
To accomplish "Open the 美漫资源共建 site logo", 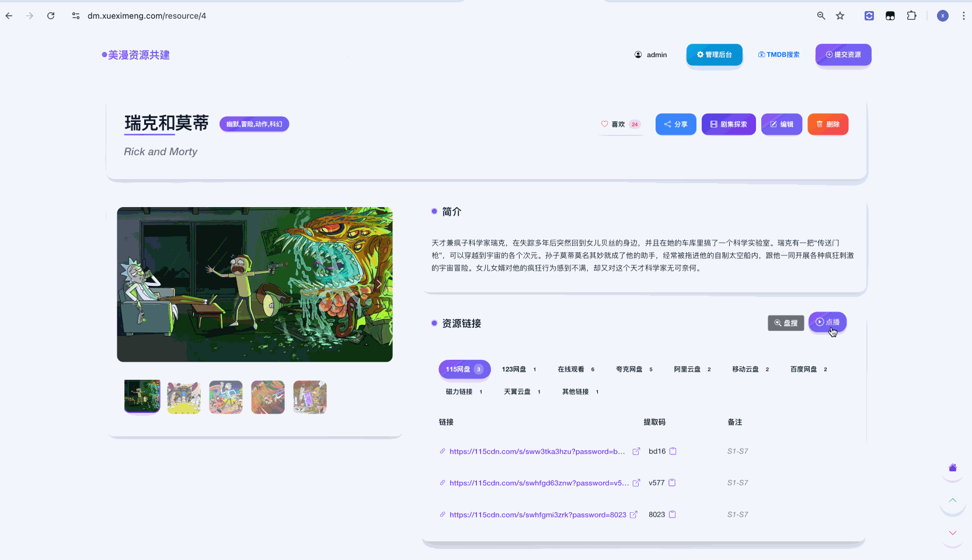I will click(x=135, y=55).
